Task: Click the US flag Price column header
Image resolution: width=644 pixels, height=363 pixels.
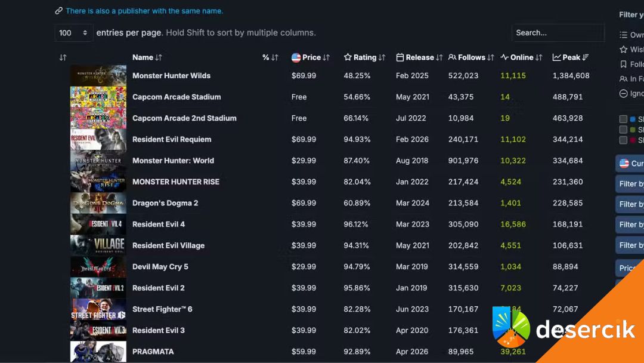Action: coord(310,57)
